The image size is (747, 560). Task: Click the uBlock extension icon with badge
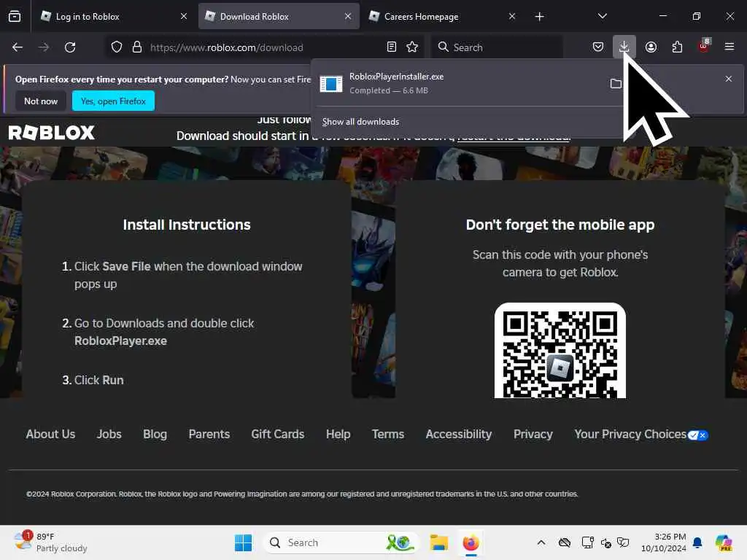click(704, 46)
